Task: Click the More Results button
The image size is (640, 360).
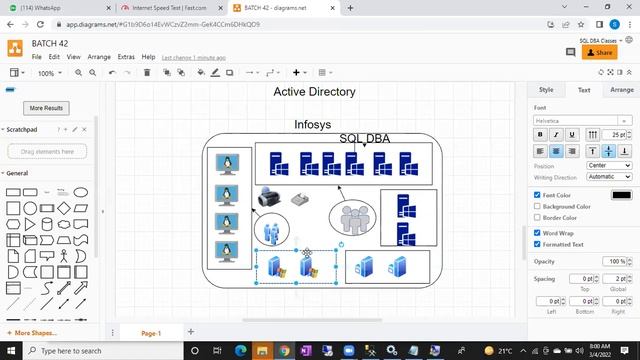Action: tap(46, 108)
